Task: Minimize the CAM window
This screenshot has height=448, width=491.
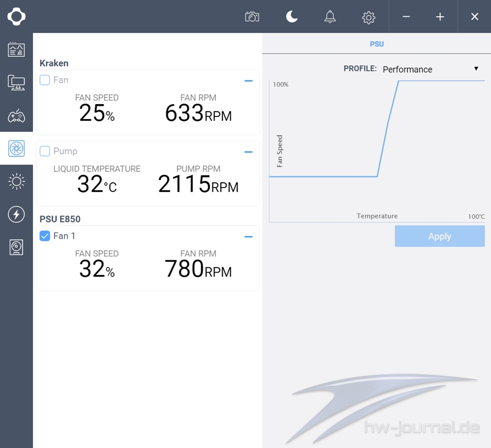Action: [x=406, y=17]
